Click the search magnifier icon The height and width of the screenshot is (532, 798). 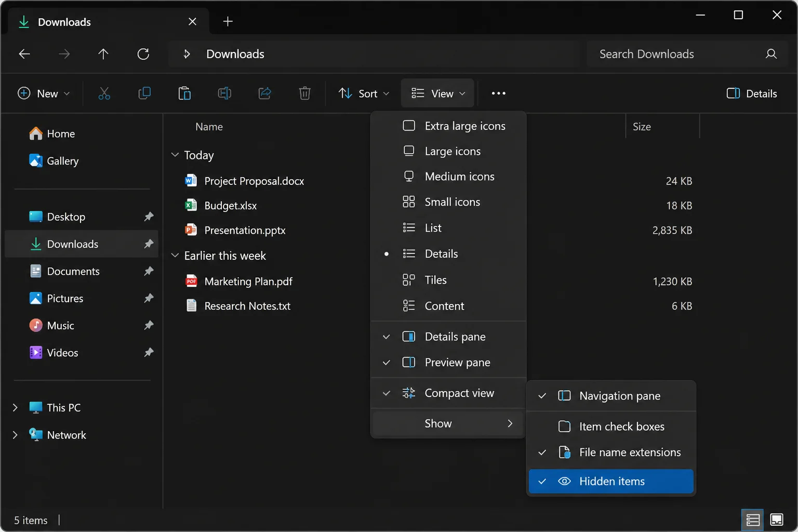(772, 54)
